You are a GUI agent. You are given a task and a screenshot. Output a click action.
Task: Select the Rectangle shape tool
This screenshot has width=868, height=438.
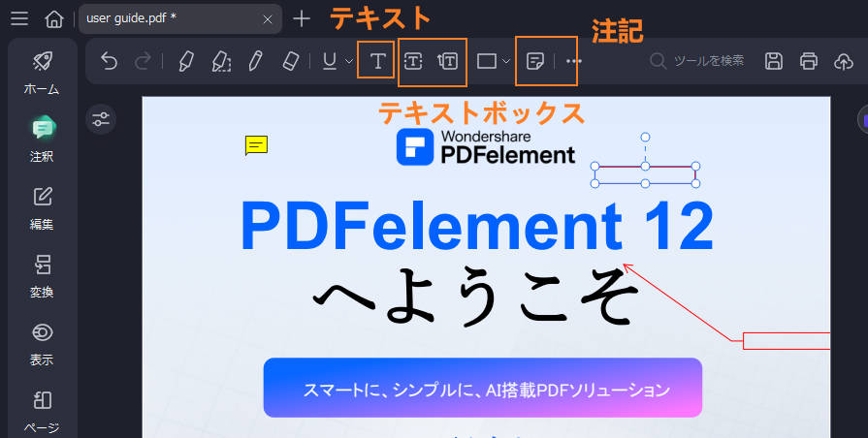486,61
